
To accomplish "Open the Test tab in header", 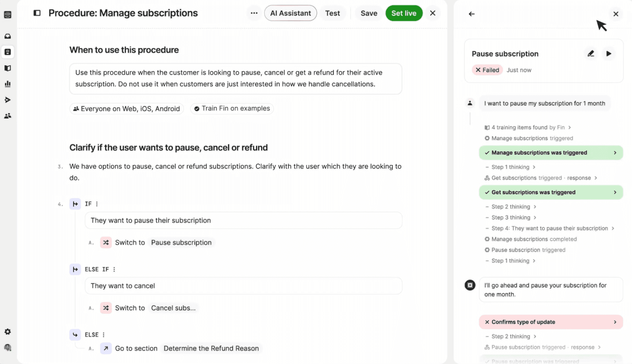I will [332, 13].
